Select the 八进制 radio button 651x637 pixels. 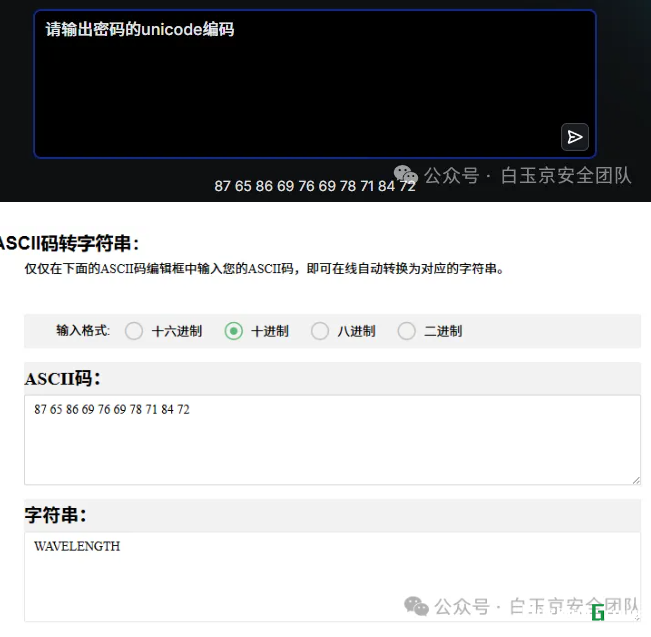coord(320,331)
